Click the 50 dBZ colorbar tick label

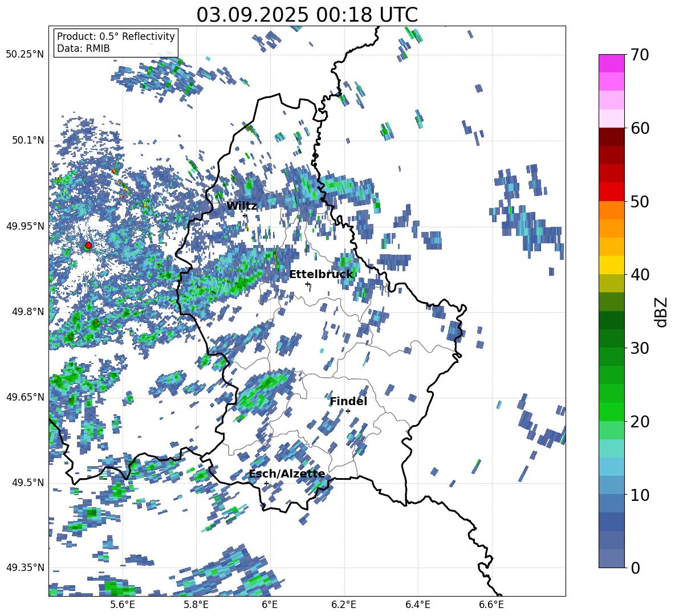tap(640, 201)
